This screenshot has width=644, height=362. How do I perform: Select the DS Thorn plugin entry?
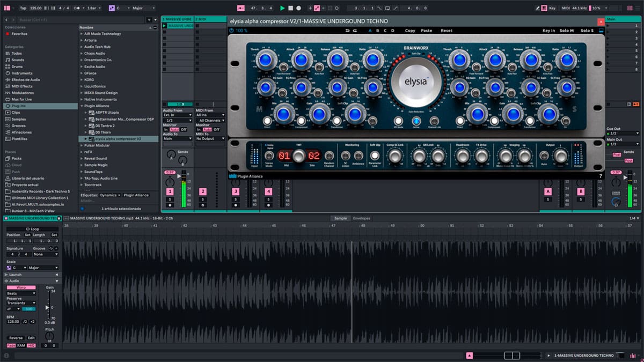(103, 132)
